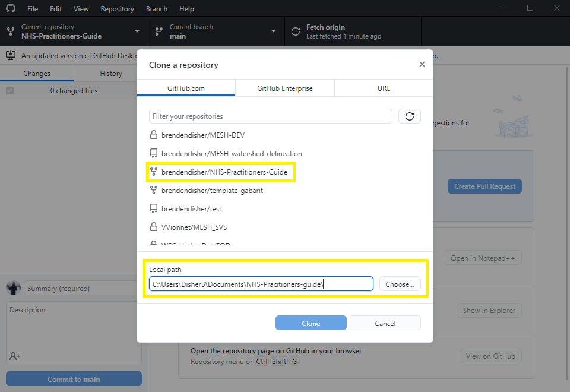The width and height of the screenshot is (570, 392).
Task: Click inside the Local path text field
Action: 261,284
